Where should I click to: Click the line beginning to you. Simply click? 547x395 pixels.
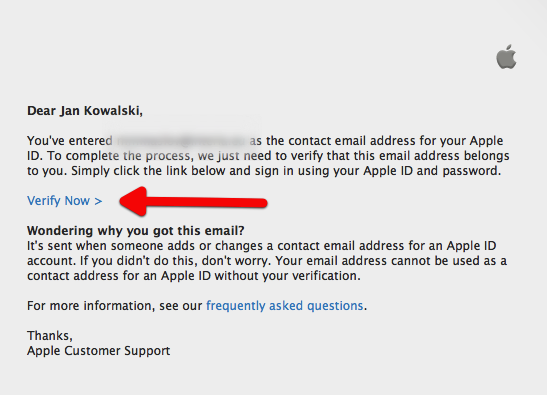point(264,171)
